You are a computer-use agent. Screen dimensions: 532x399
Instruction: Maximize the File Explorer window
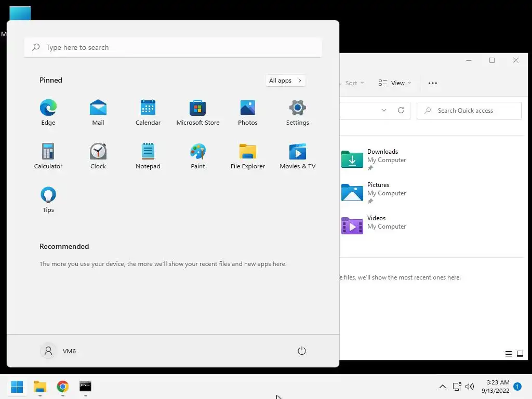492,60
